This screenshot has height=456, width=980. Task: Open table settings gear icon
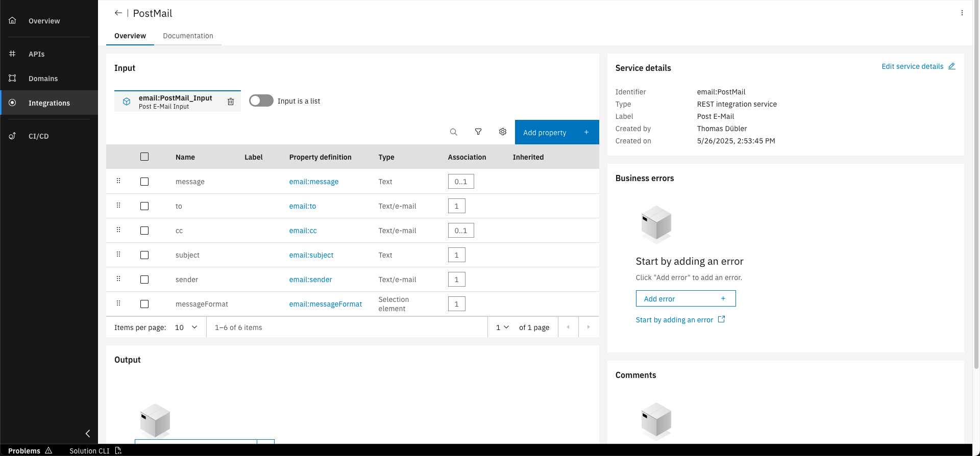503,132
